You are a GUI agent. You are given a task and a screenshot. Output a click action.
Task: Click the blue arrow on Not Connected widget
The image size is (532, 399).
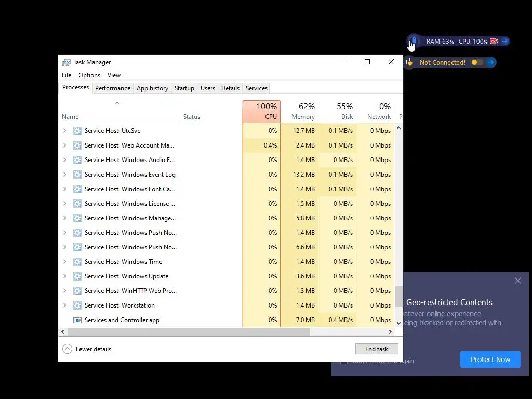tap(490, 62)
